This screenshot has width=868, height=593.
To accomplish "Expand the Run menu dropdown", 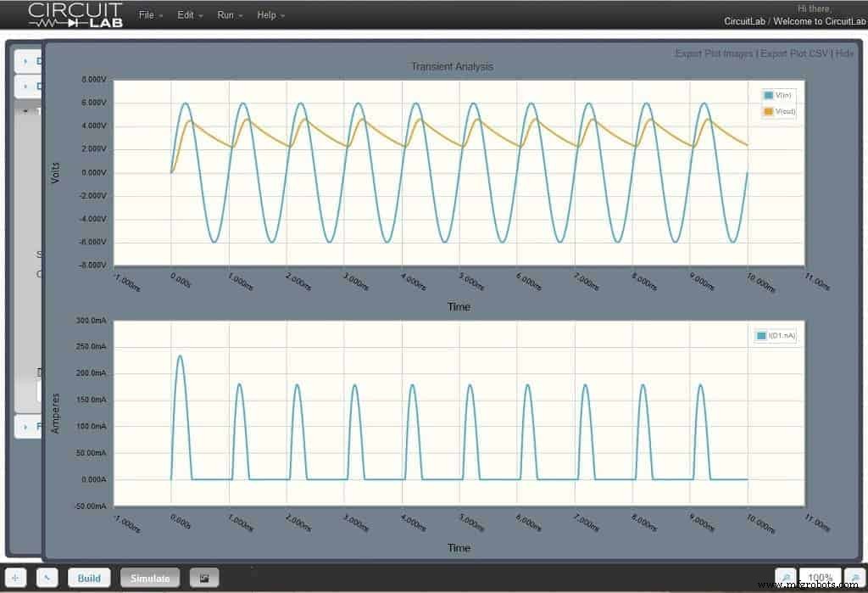I will click(225, 14).
